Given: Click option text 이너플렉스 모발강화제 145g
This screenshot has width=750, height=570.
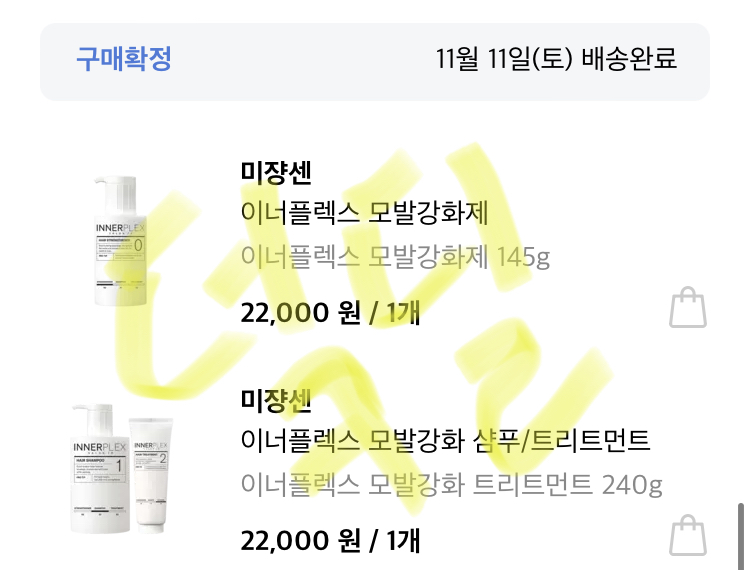Looking at the screenshot, I should coord(395,257).
